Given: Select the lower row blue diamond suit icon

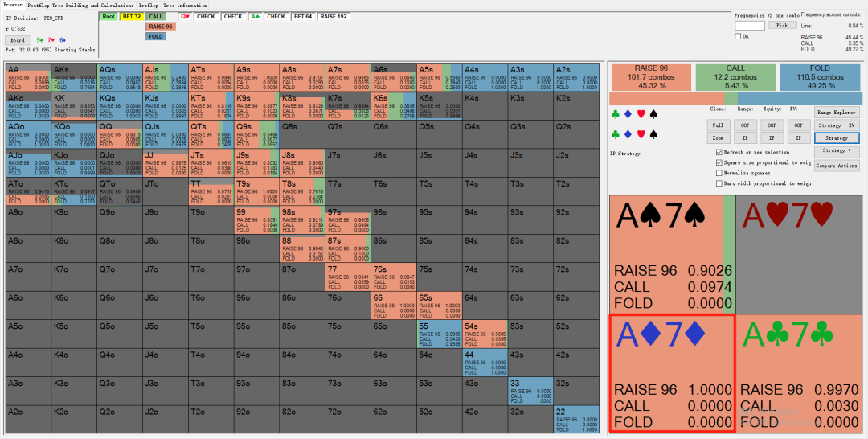Looking at the screenshot, I should (628, 134).
